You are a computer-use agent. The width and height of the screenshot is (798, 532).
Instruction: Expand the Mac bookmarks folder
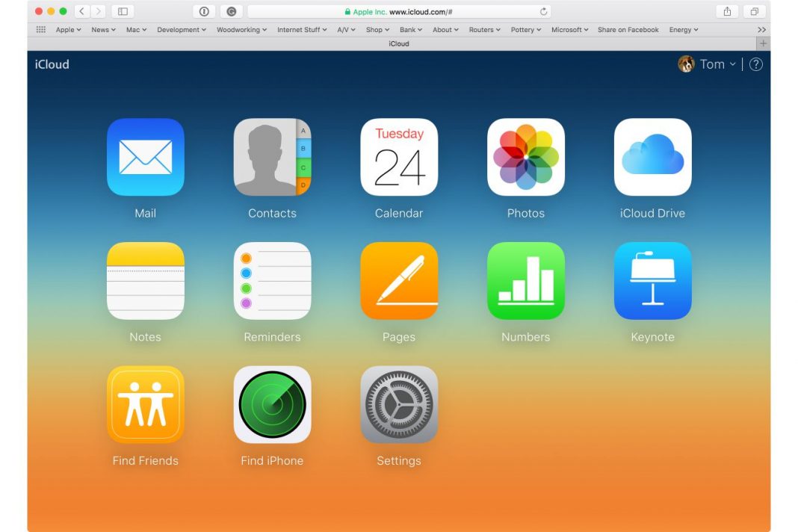point(137,30)
